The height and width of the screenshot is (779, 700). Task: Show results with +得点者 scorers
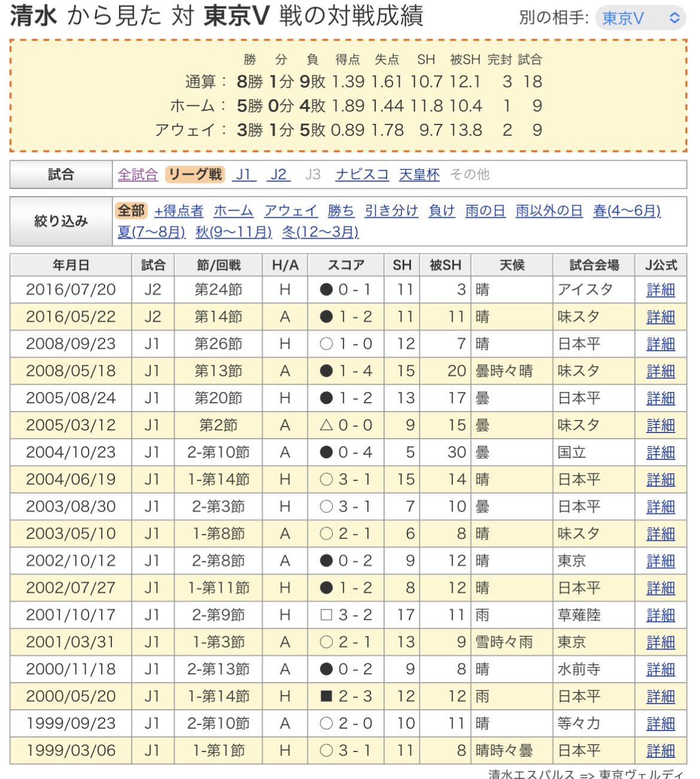click(x=179, y=211)
